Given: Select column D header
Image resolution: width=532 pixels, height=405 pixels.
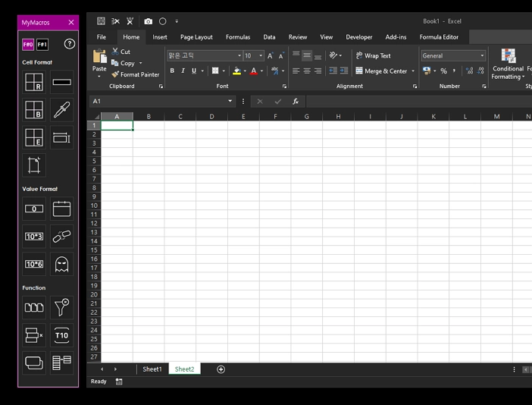Looking at the screenshot, I should (211, 117).
